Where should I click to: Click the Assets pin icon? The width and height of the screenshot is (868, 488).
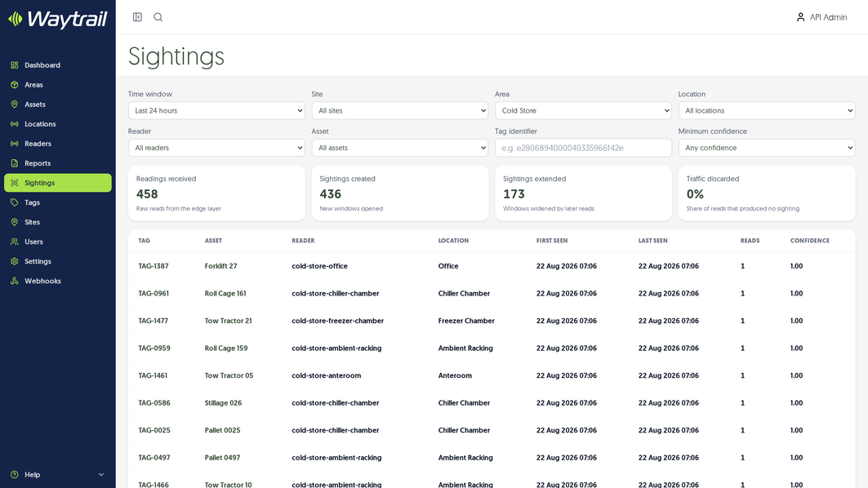15,104
